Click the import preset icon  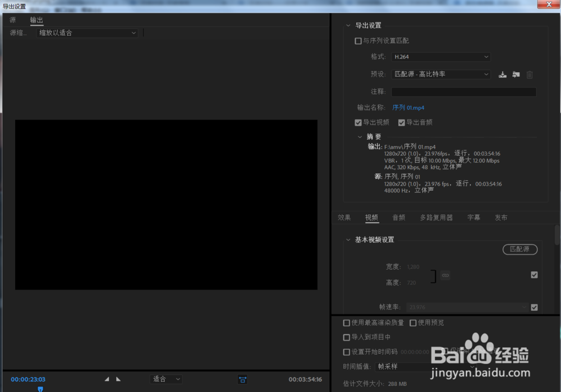point(516,75)
